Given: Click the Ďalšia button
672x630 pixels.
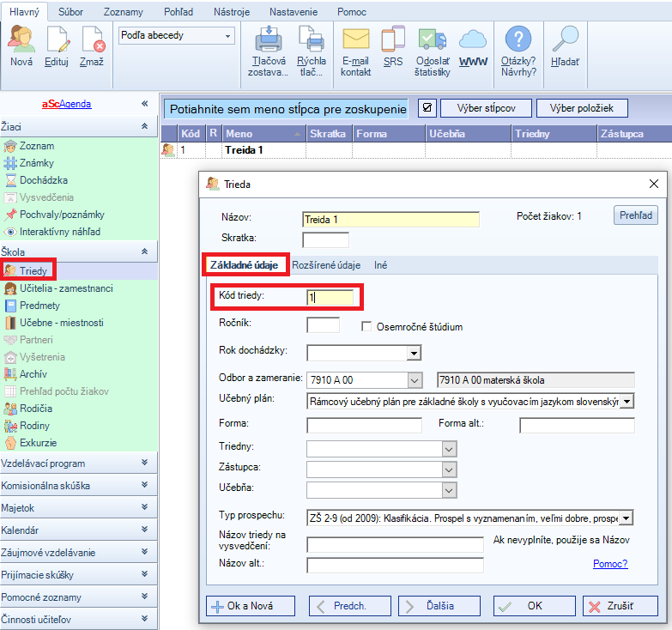Looking at the screenshot, I should tap(439, 606).
